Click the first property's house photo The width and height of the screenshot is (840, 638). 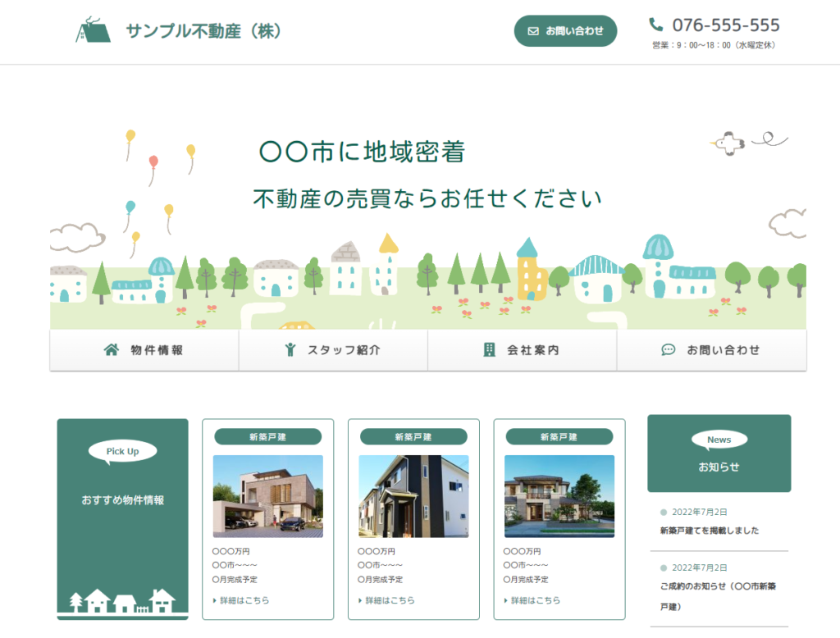coord(267,496)
